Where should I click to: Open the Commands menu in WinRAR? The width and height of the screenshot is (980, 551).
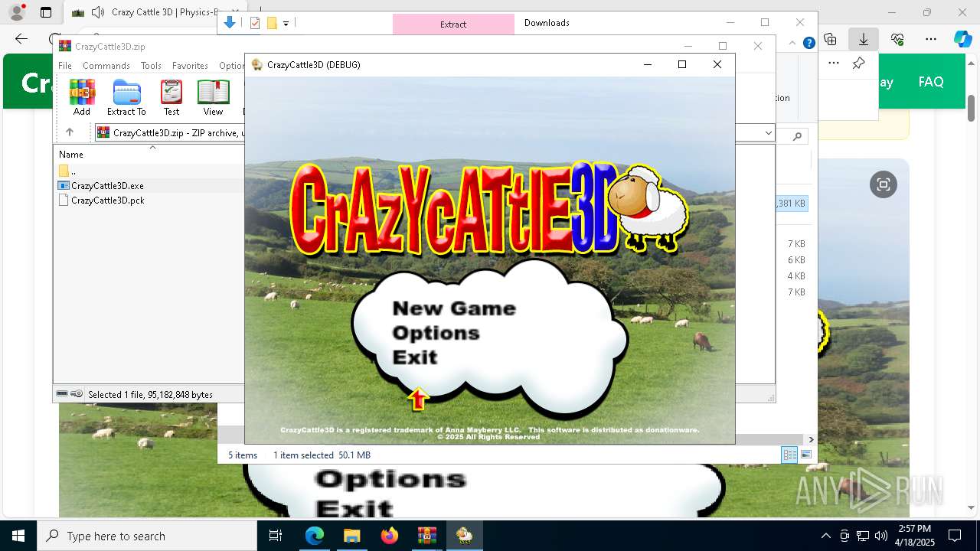106,66
